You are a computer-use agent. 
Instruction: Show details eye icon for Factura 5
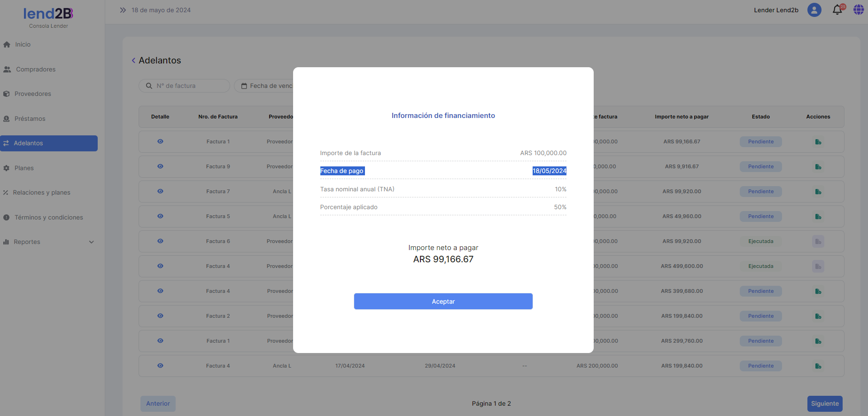click(160, 216)
